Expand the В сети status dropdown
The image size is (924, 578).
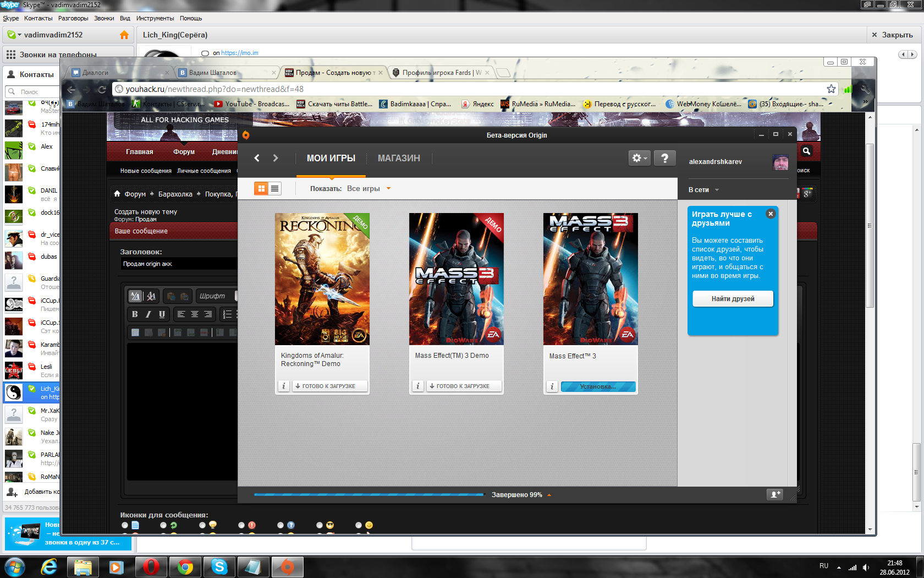click(x=703, y=190)
